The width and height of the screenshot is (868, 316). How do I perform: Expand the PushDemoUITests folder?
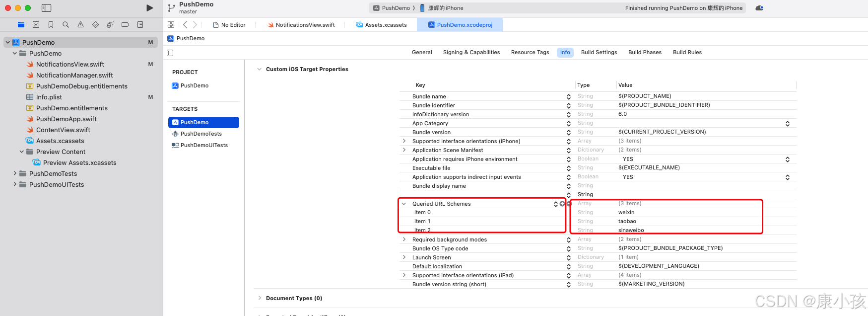tap(15, 184)
